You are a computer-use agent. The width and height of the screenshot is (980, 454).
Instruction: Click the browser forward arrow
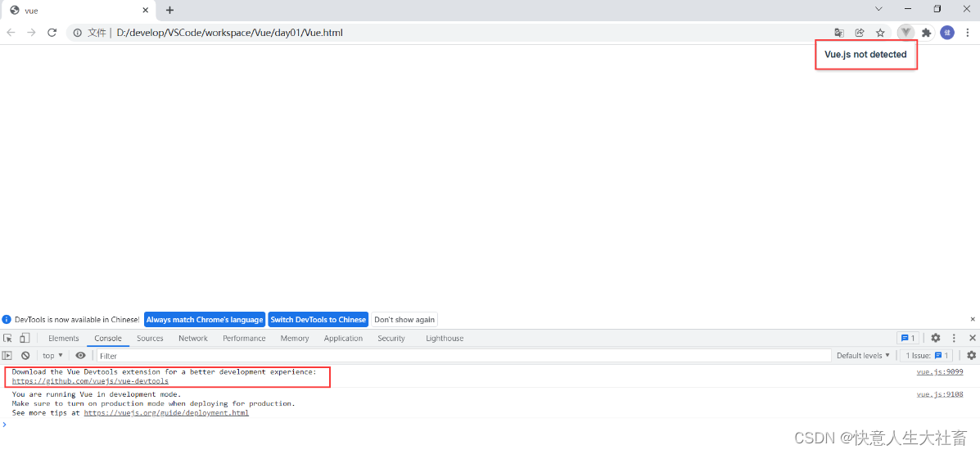tap(31, 33)
